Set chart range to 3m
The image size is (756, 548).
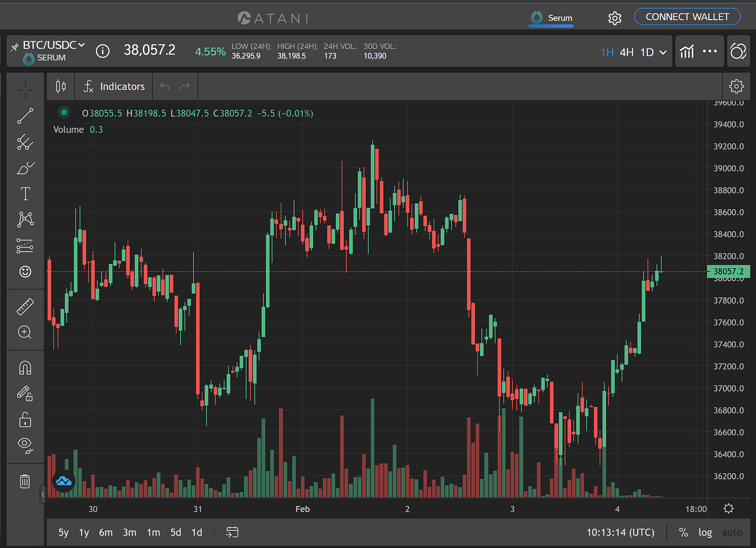coord(130,532)
